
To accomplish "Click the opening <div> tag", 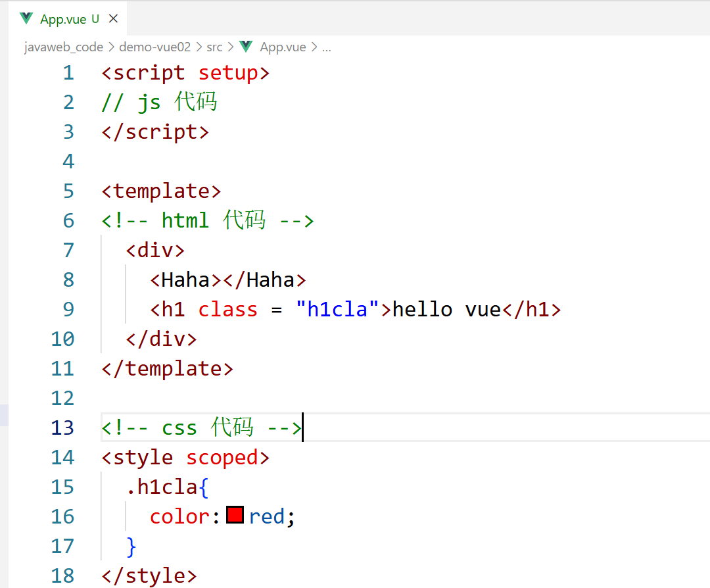I will pyautogui.click(x=155, y=251).
